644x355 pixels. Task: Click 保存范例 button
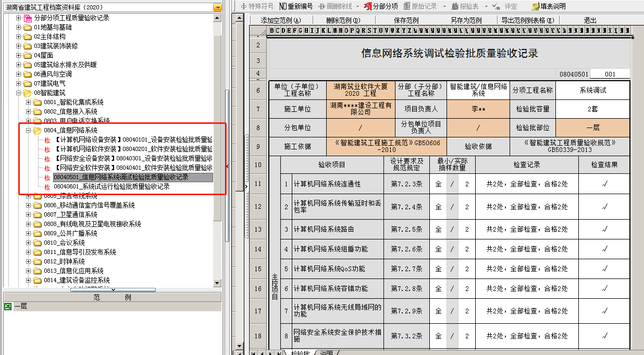pos(406,20)
